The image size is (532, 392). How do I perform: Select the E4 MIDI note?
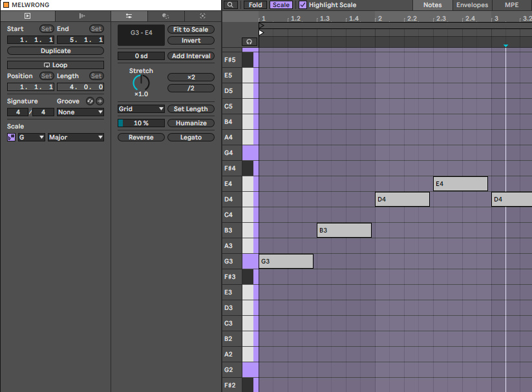click(460, 184)
